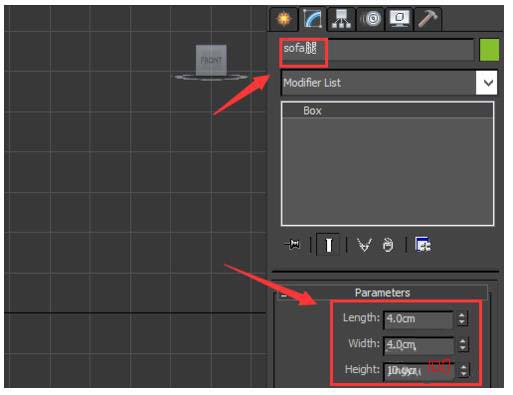
Task: Click the Height value field
Action: [418, 371]
